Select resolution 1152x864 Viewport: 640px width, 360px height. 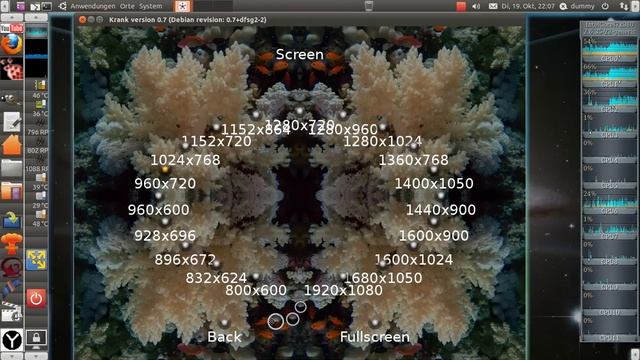(256, 129)
